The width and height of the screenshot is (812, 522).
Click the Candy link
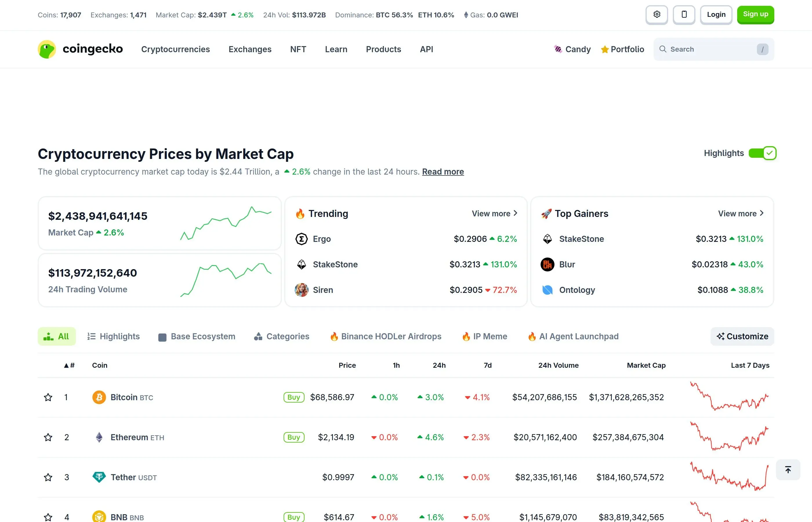pyautogui.click(x=572, y=49)
